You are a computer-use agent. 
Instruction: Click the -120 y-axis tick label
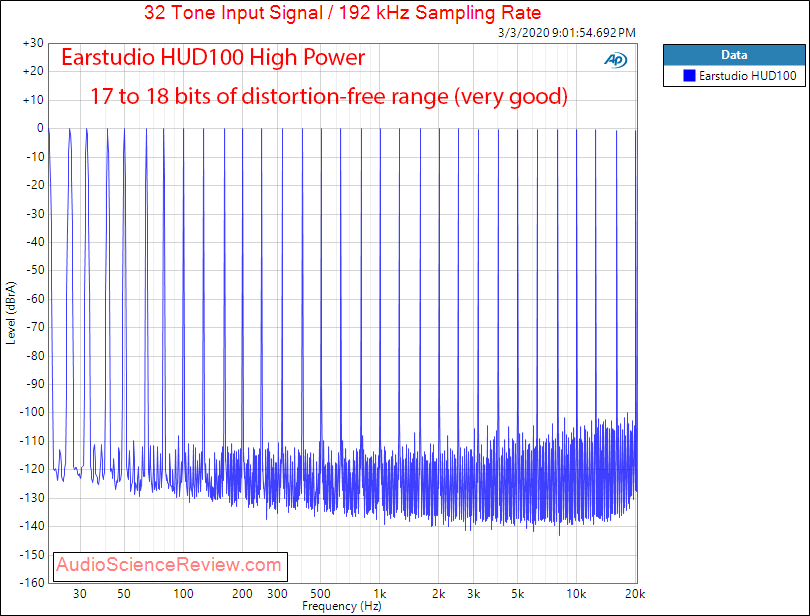point(32,469)
